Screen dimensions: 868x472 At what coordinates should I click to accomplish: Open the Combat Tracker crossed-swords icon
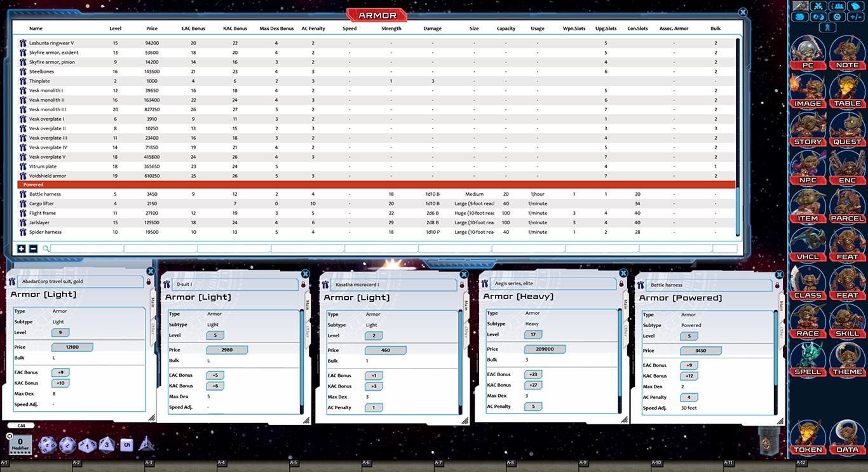coord(818,6)
